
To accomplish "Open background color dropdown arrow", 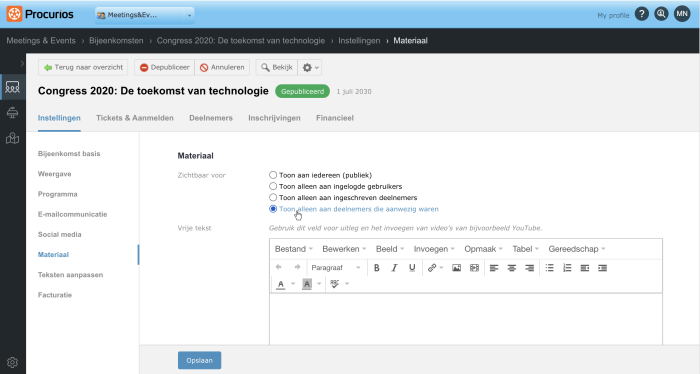I will pyautogui.click(x=319, y=284).
